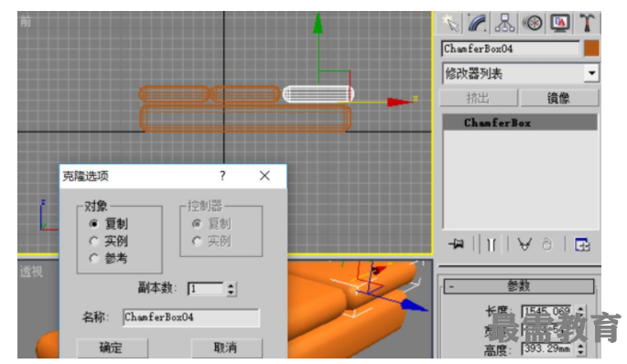Expand the 修改器列表 dropdown arrow
The height and width of the screenshot is (364, 627).
coord(592,73)
